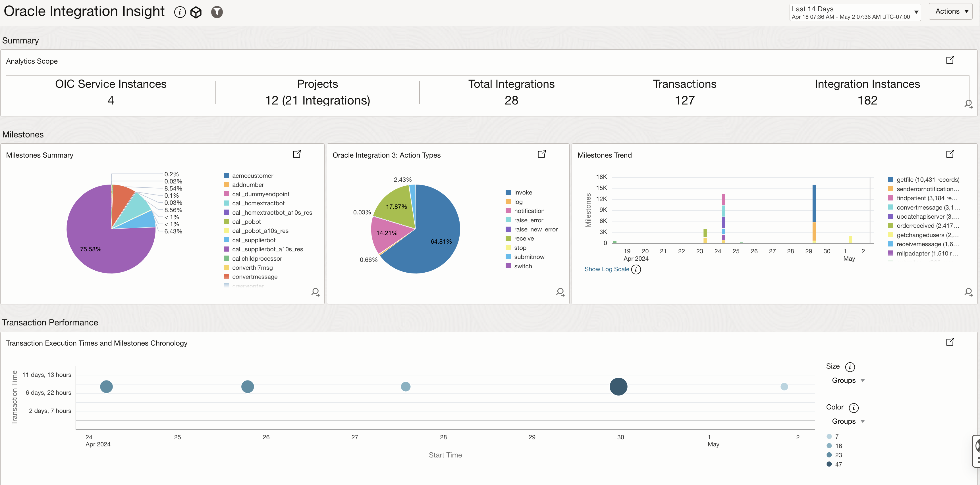Pop out the Milestones Summary widget

(297, 154)
